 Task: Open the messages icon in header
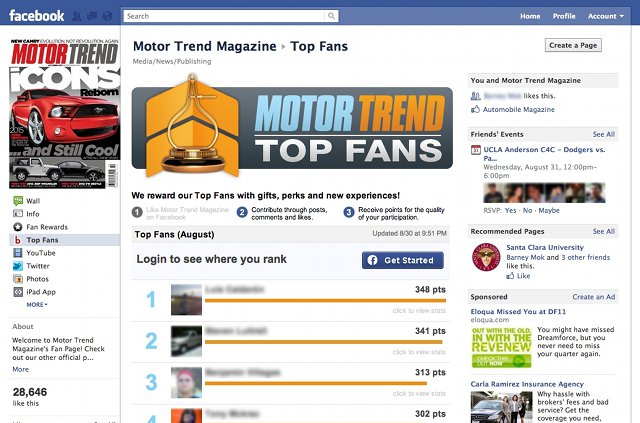[x=92, y=16]
